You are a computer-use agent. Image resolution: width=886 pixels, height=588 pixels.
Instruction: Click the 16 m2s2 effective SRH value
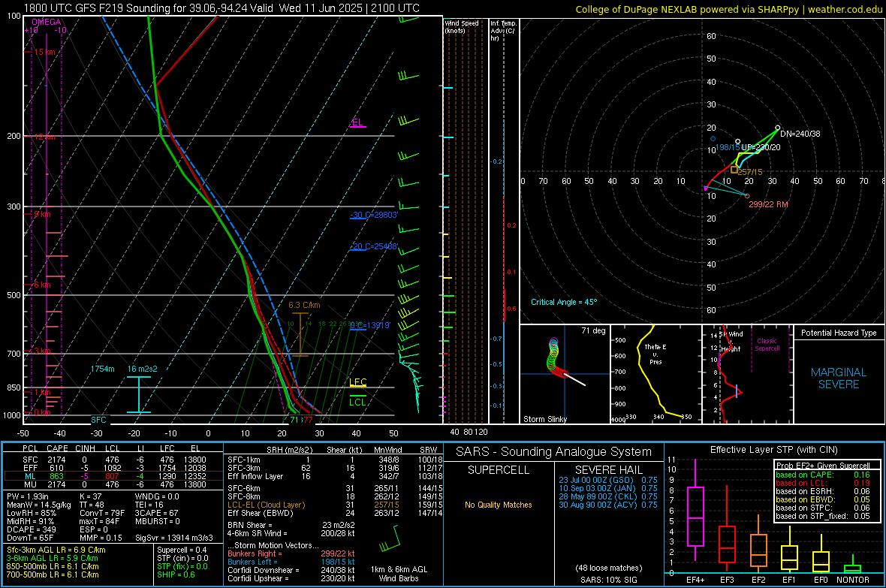coord(143,369)
